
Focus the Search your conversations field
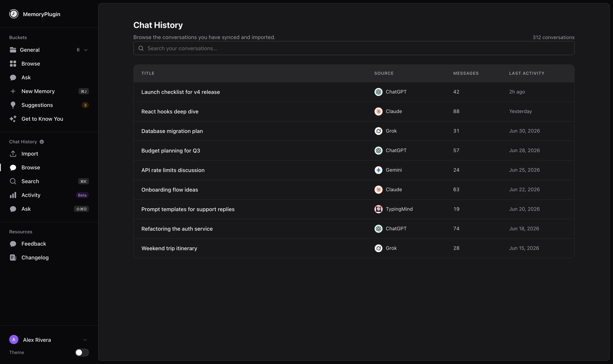(x=354, y=48)
